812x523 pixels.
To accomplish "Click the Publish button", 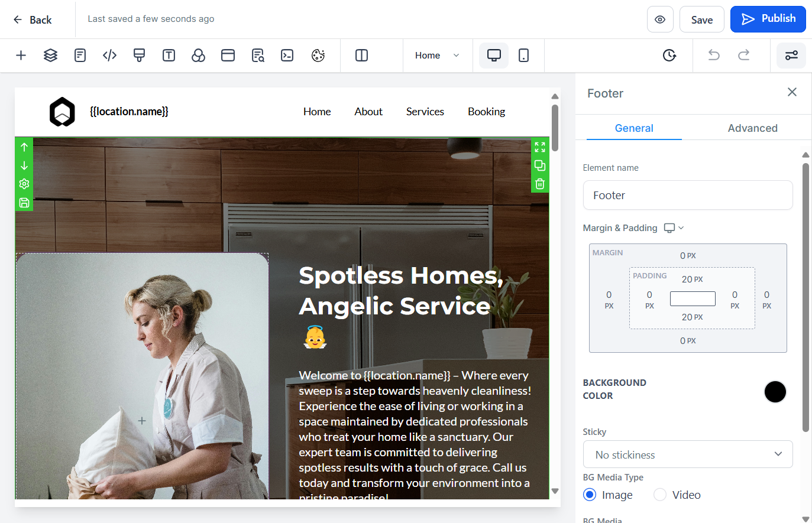I will tap(768, 19).
